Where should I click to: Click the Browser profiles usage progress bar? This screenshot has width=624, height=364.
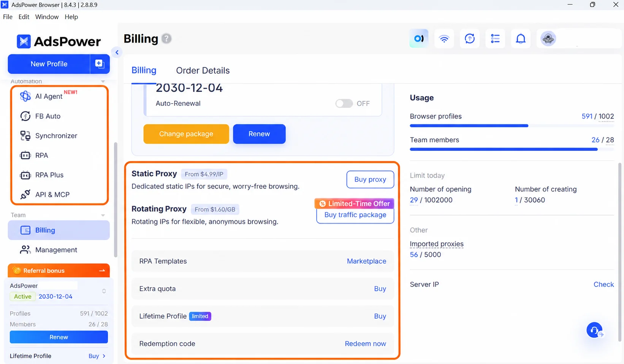[x=512, y=125]
